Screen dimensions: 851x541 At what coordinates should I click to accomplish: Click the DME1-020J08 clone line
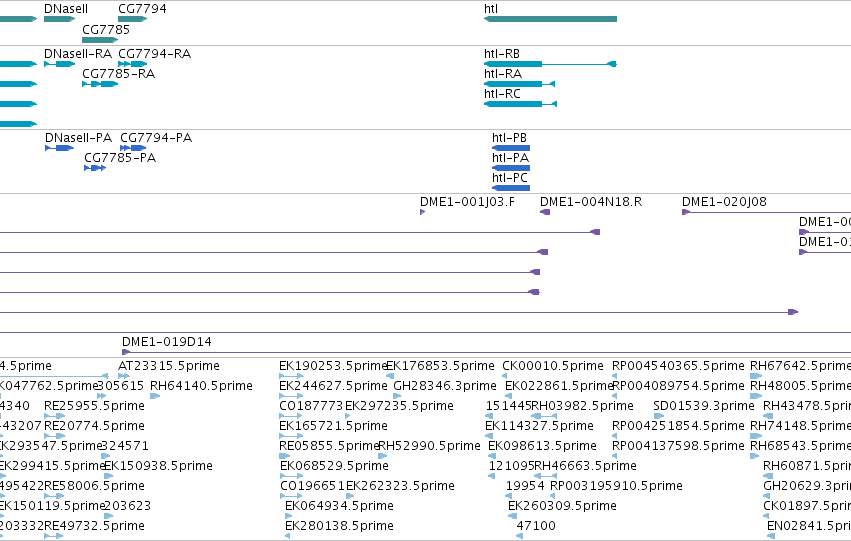click(766, 212)
